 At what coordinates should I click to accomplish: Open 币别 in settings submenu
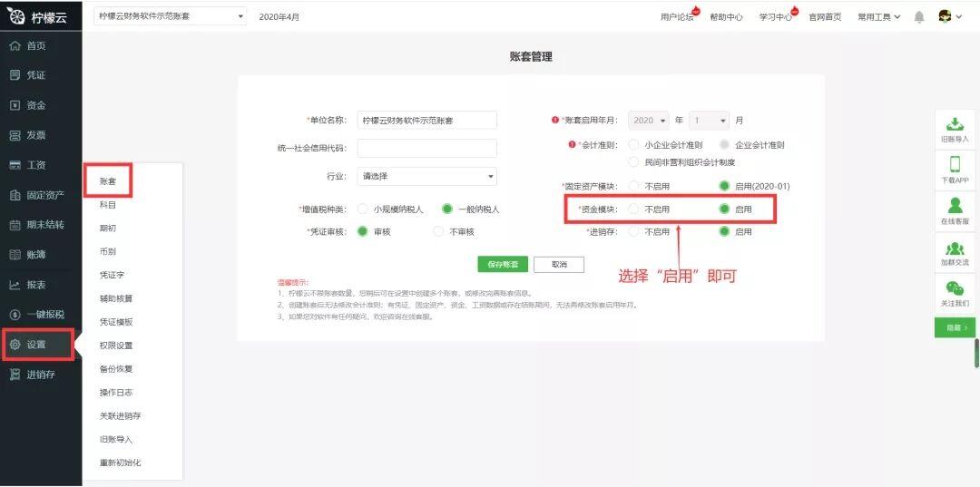tap(107, 251)
